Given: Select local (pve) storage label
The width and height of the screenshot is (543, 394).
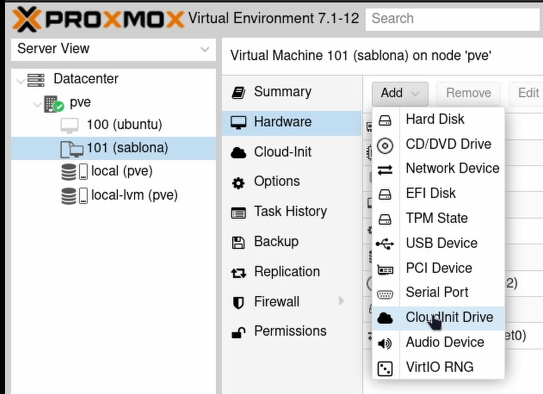Looking at the screenshot, I should click(122, 172).
